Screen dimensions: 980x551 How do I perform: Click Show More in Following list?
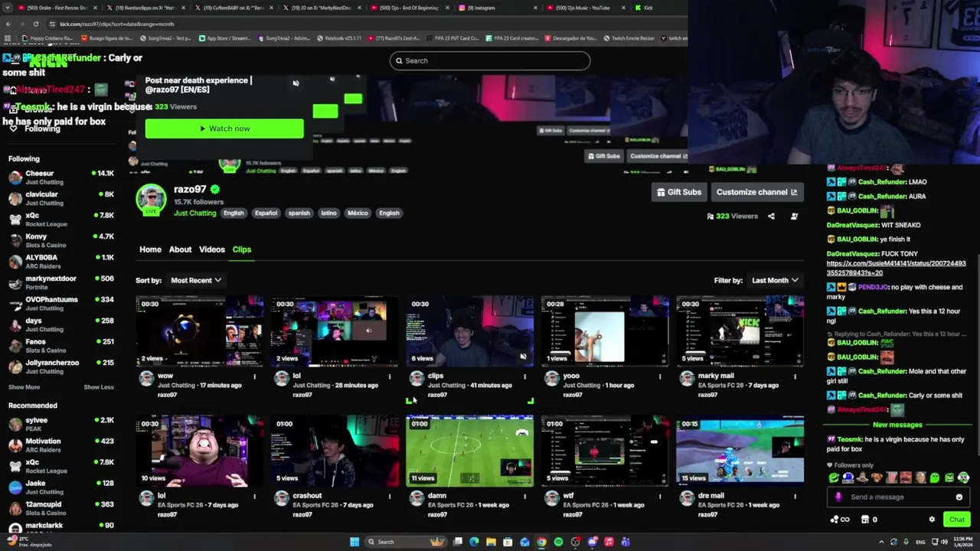(x=24, y=387)
